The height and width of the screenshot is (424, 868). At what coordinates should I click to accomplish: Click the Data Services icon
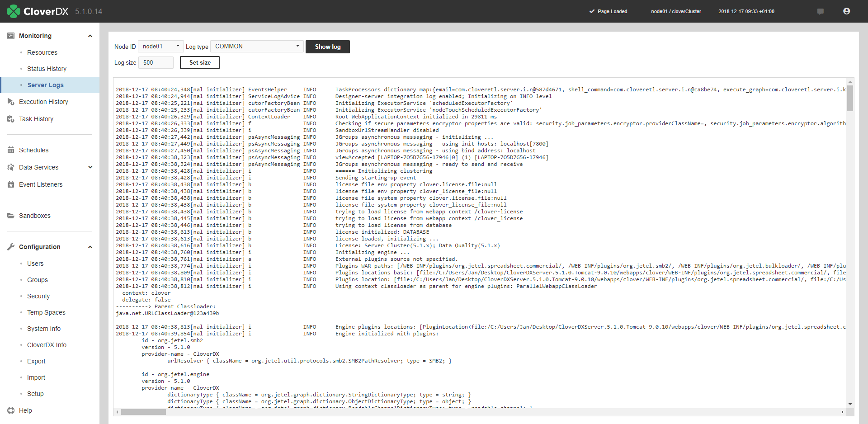(11, 167)
